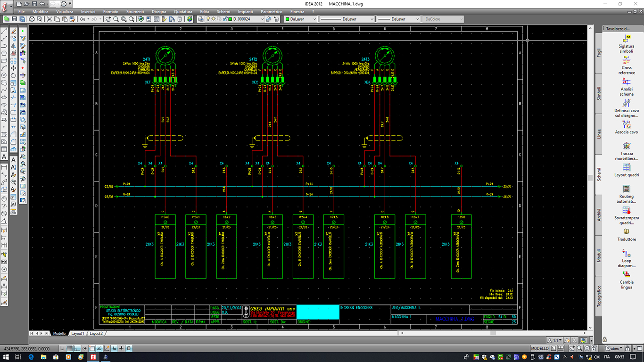Click the globe icon in main toolbar
The width and height of the screenshot is (644, 362).
190,19
